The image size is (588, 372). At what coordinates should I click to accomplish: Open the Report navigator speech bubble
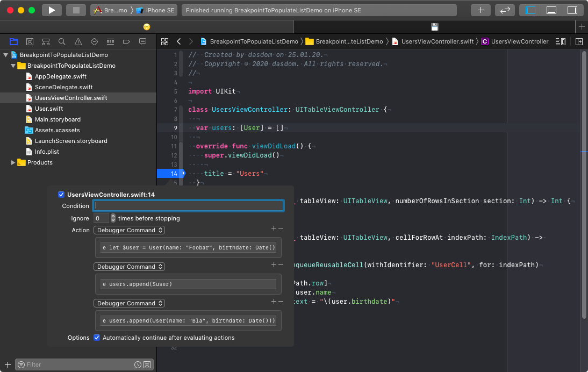142,41
